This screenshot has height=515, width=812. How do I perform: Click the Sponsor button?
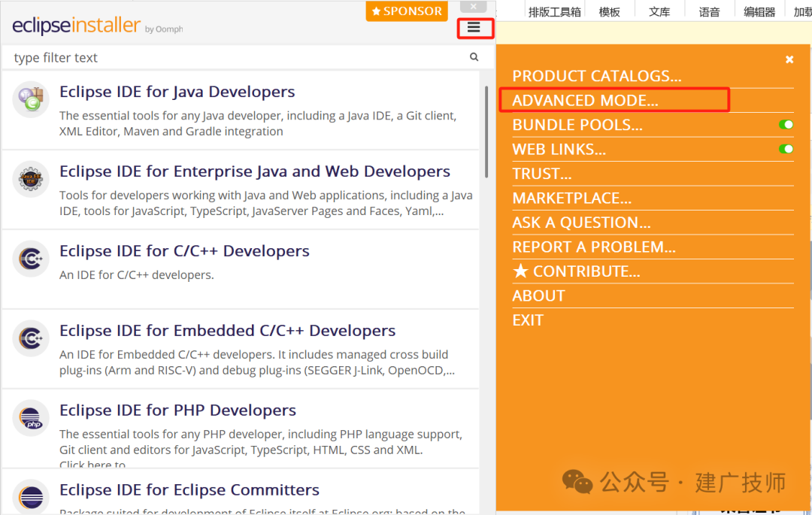click(x=407, y=11)
